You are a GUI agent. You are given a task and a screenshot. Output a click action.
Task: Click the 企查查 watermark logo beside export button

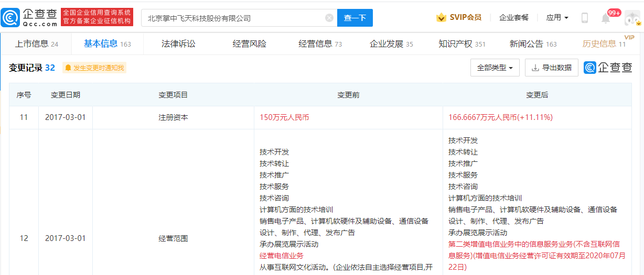pos(608,68)
